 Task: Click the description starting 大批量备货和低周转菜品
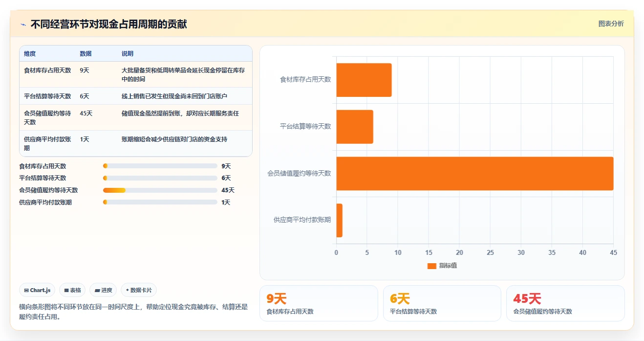(x=183, y=74)
